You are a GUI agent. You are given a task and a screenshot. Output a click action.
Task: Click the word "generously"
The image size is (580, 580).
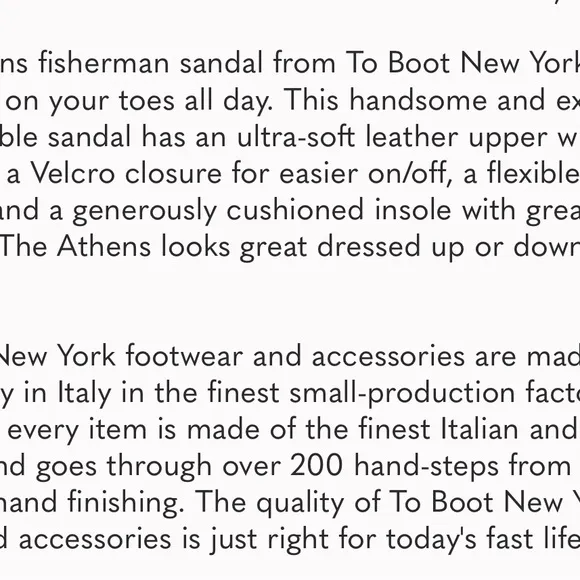pyautogui.click(x=144, y=211)
